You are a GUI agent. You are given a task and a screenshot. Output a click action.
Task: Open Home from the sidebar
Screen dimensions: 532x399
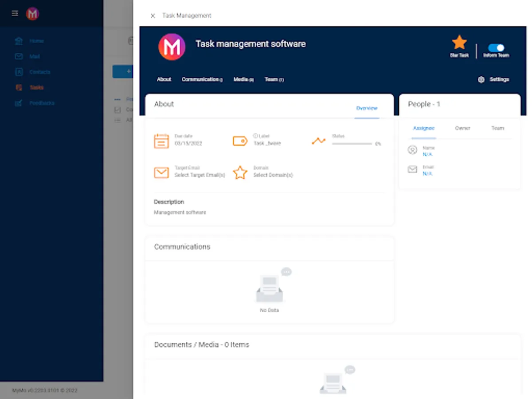36,41
